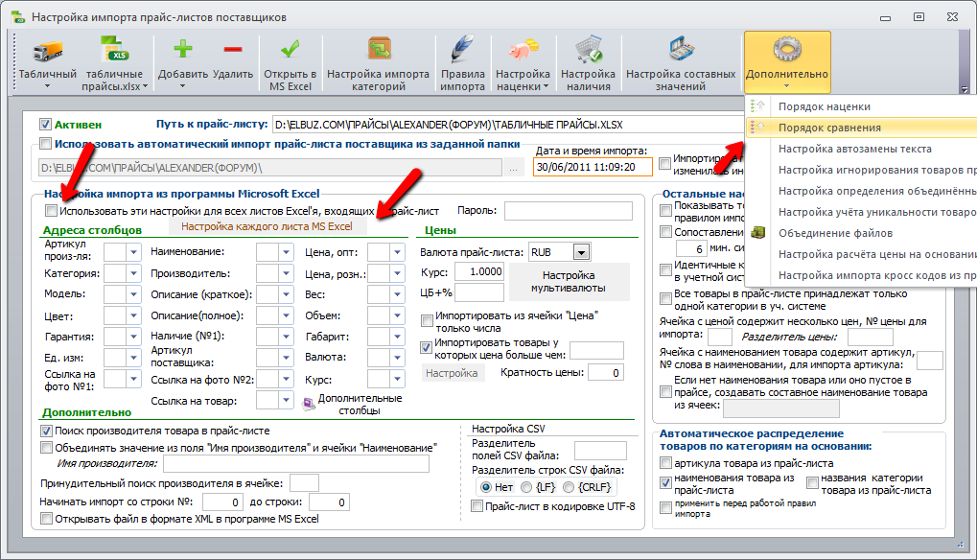This screenshot has height=560, width=977.
Task: Click the Пароль input field
Action: coord(569,211)
